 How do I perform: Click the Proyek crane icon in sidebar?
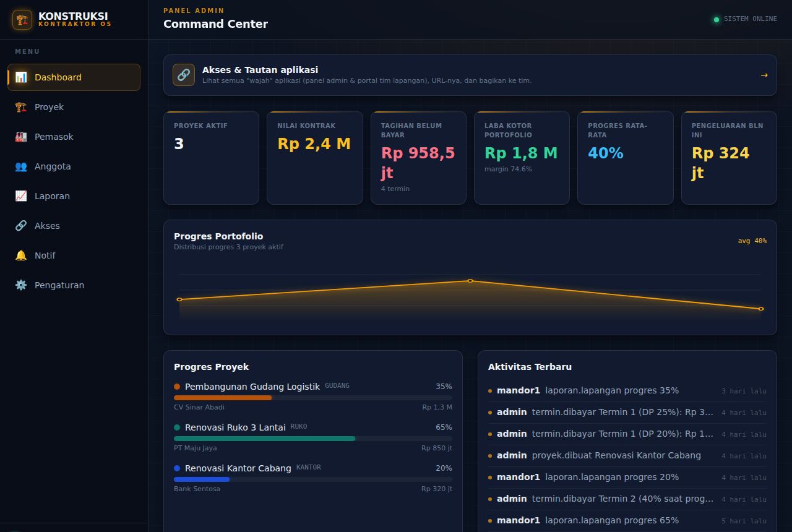[x=21, y=107]
